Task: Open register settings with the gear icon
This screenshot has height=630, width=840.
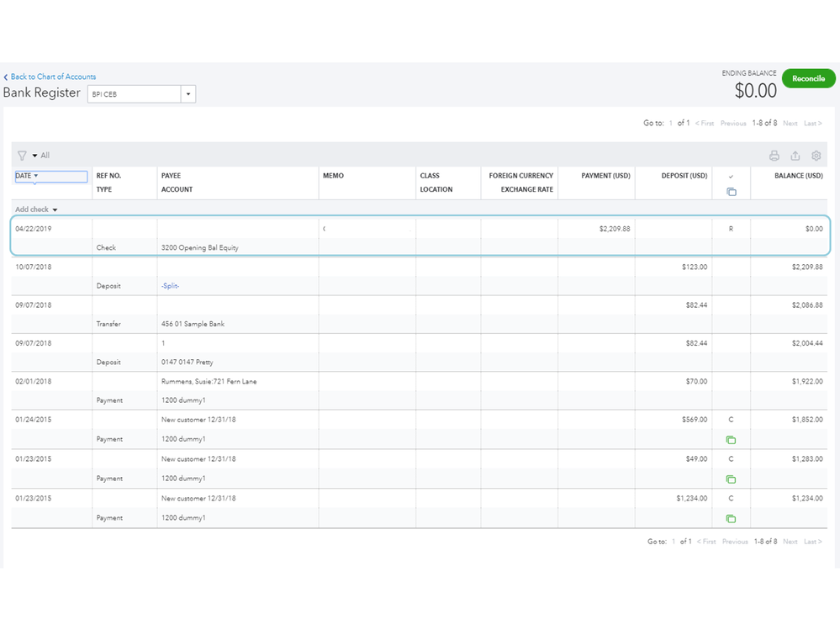Action: (x=816, y=156)
